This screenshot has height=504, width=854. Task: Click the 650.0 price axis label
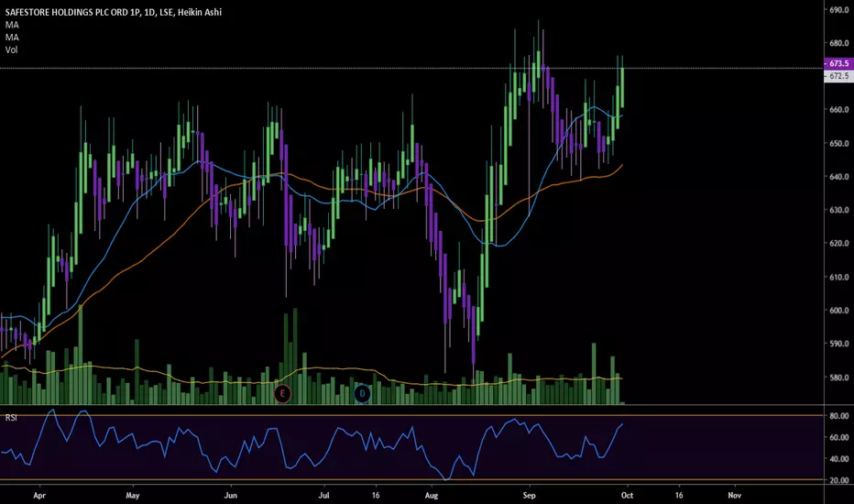pyautogui.click(x=839, y=143)
